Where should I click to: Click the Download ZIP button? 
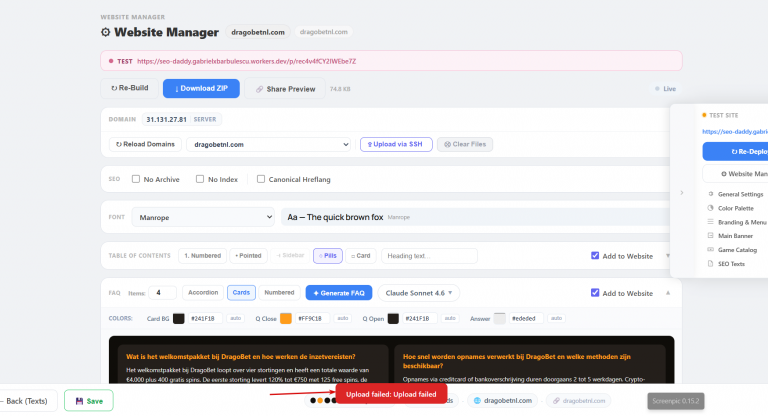click(x=201, y=89)
